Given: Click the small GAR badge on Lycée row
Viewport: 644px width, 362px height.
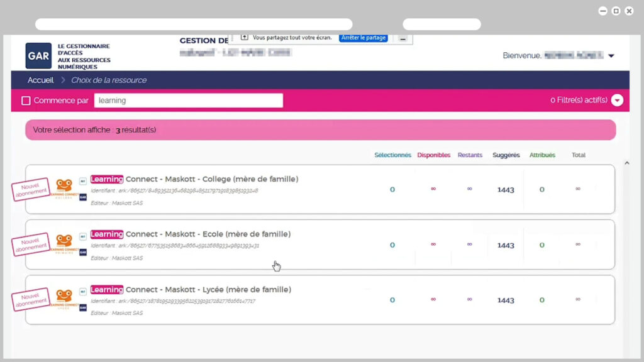Looking at the screenshot, I should pyautogui.click(x=83, y=308).
